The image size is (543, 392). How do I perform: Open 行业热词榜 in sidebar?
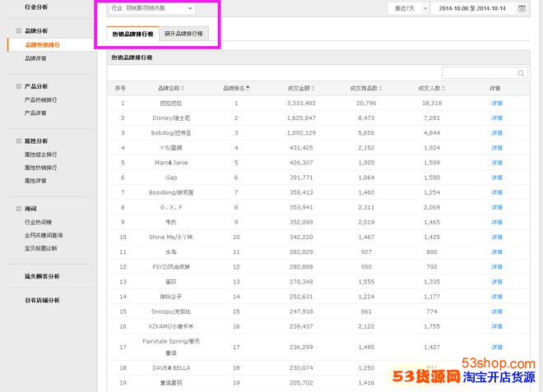pyautogui.click(x=39, y=223)
